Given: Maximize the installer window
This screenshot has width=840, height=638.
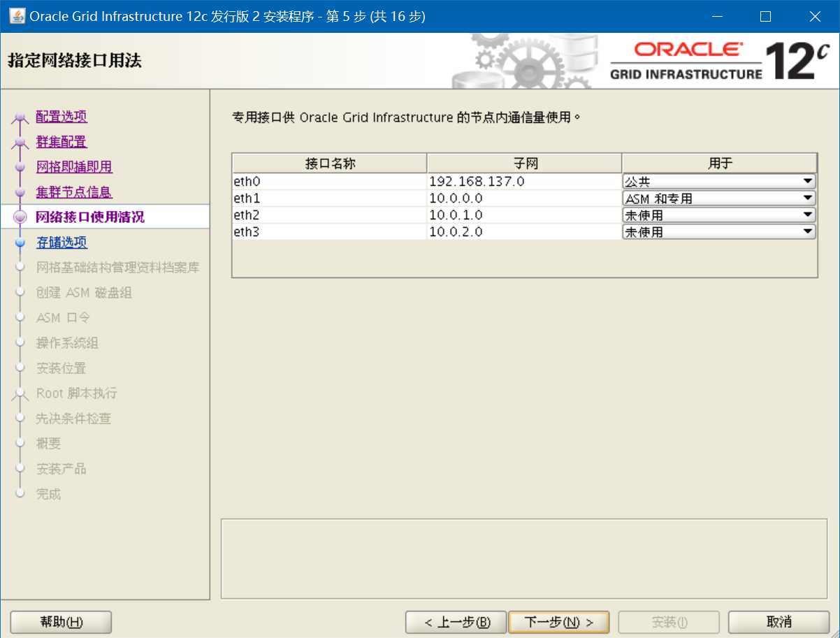Looking at the screenshot, I should 765,16.
